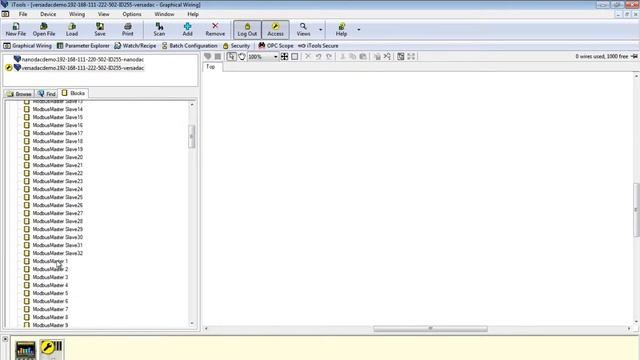The height and width of the screenshot is (360, 640).
Task: Open Batch Configuration
Action: [189, 46]
